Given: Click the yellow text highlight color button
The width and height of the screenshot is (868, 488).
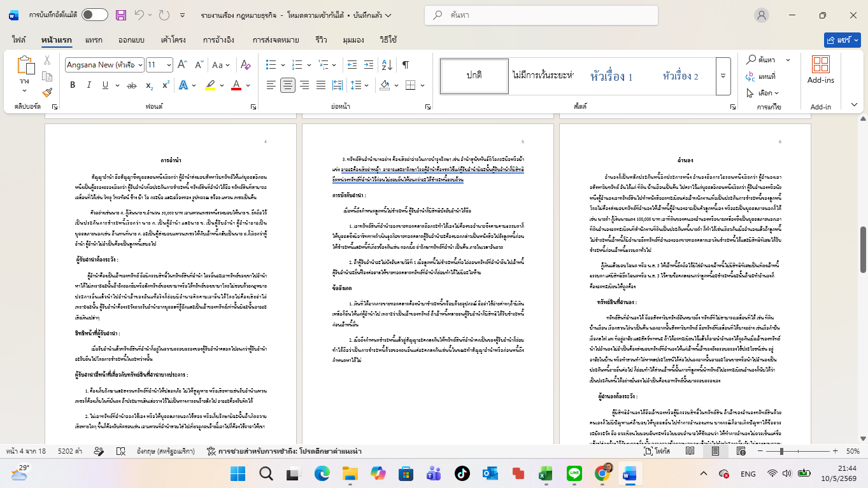Looking at the screenshot, I should [x=210, y=85].
